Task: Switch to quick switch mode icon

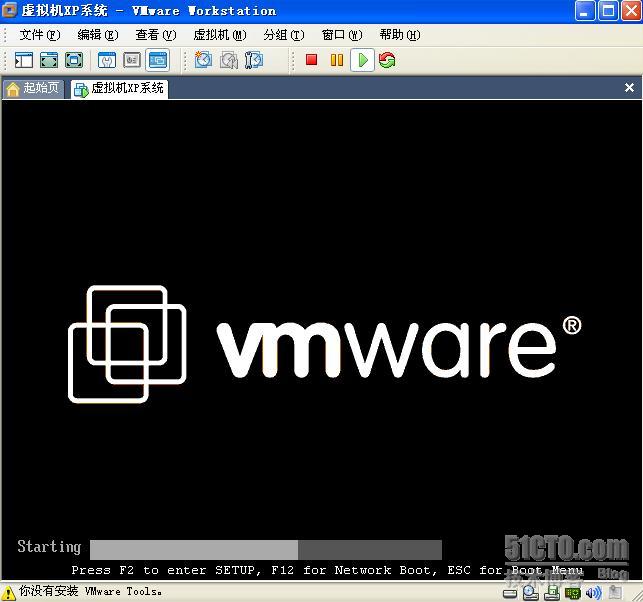Action: 49,60
